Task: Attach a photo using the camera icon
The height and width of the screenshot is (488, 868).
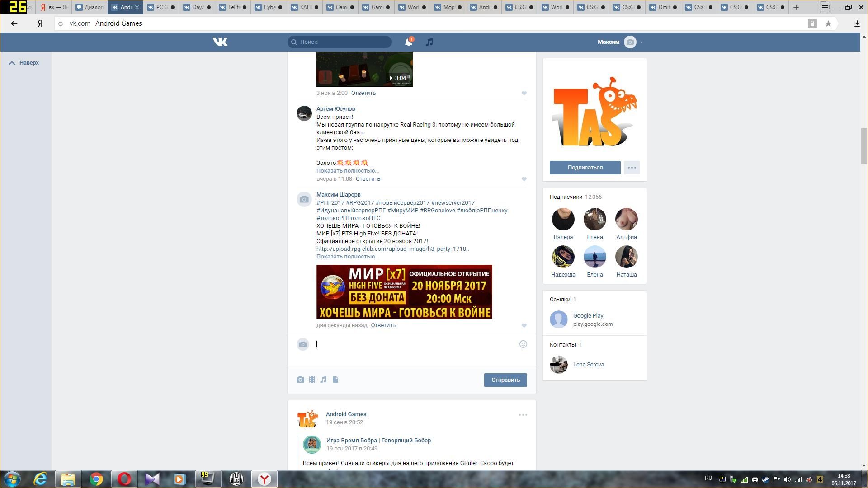Action: pos(300,380)
